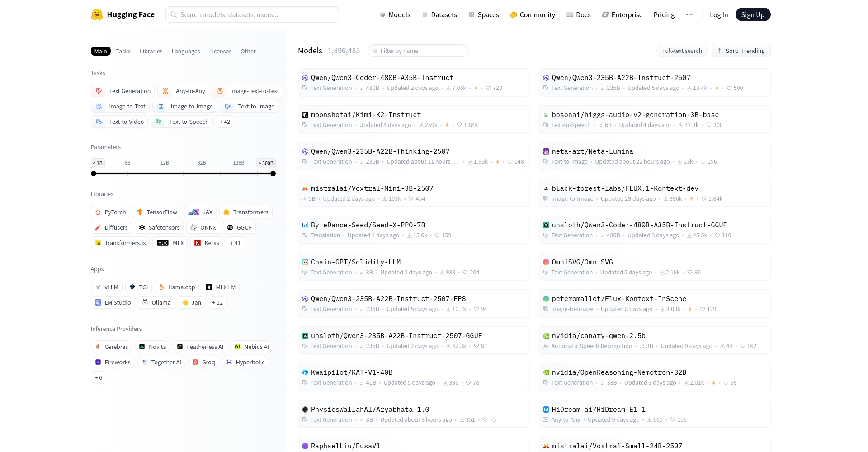Click the Text-to-Video task icon
Screen dimensions: 868x452
(x=99, y=122)
